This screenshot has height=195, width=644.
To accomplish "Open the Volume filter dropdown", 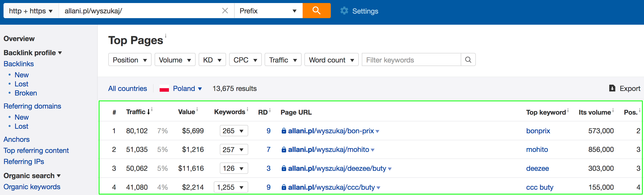I will click(175, 60).
